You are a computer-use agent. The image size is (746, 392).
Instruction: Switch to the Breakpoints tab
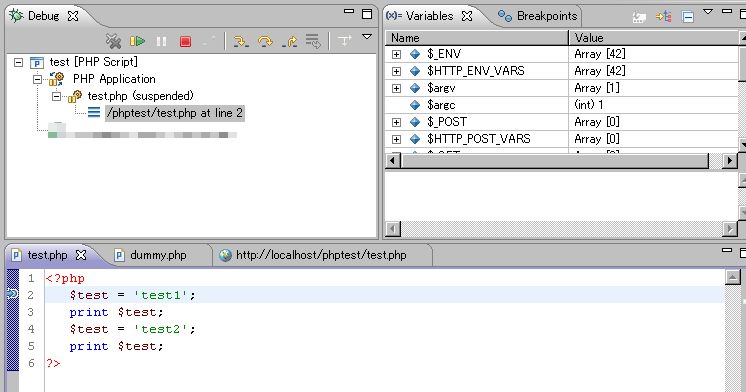[x=547, y=16]
